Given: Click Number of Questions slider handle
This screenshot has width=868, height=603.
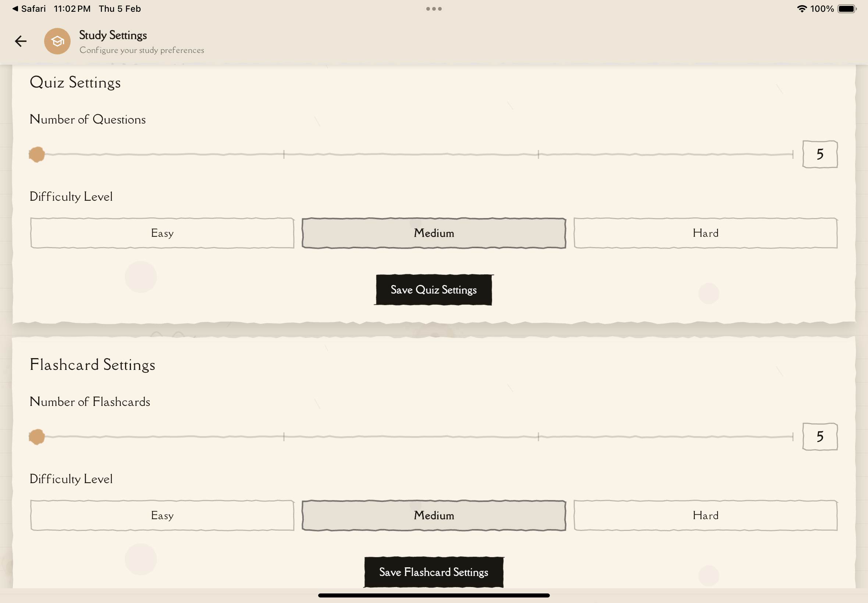Looking at the screenshot, I should coord(37,154).
